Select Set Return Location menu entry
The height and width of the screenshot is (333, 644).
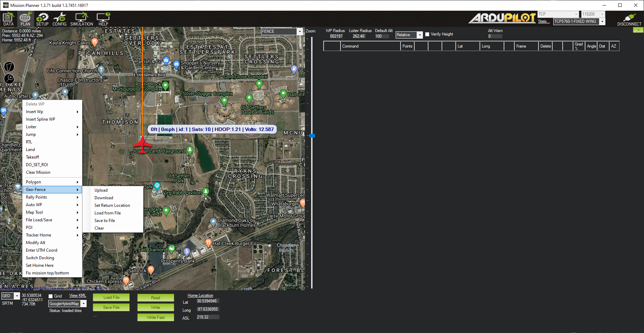pos(112,205)
